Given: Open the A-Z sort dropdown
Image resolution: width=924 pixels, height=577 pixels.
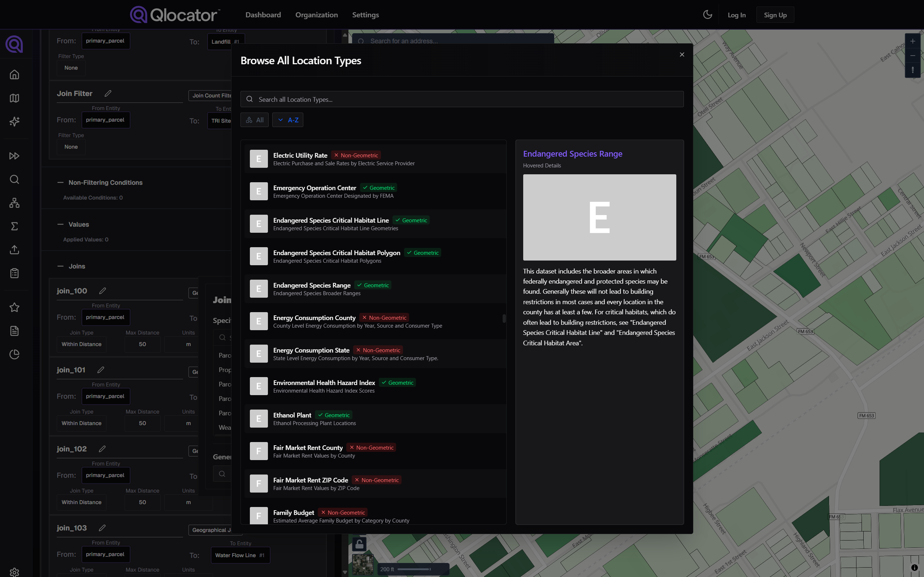Looking at the screenshot, I should 287,119.
